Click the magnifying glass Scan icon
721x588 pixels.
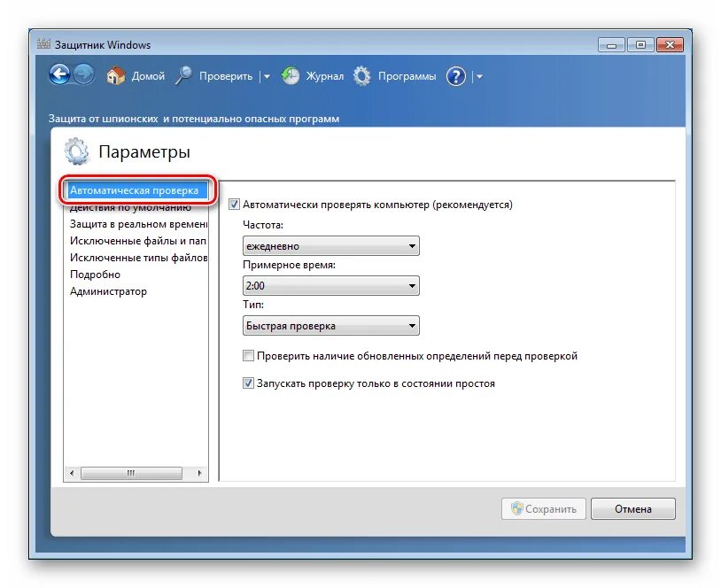pos(183,76)
